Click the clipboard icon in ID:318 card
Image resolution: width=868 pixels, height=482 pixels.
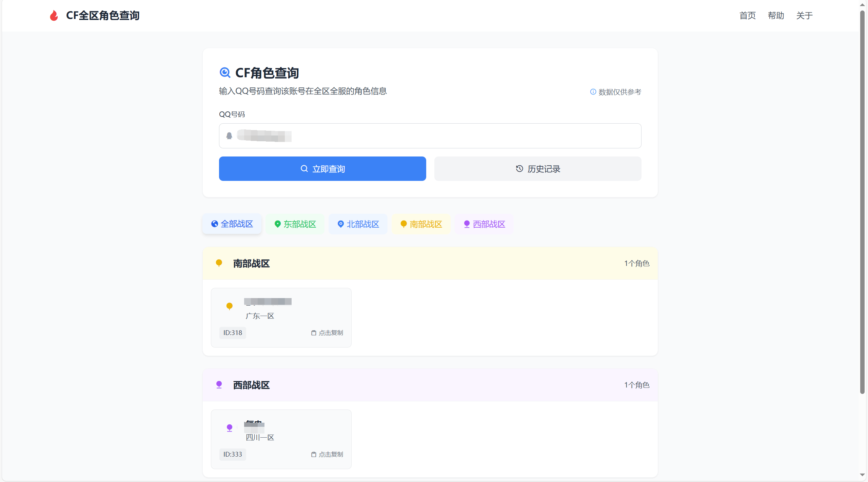[x=314, y=333]
